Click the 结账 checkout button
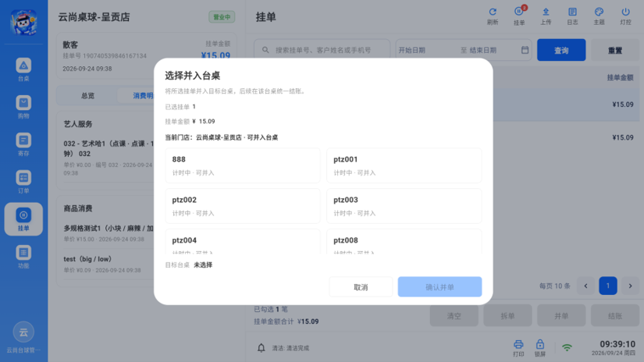This screenshot has width=644, height=362. click(615, 316)
